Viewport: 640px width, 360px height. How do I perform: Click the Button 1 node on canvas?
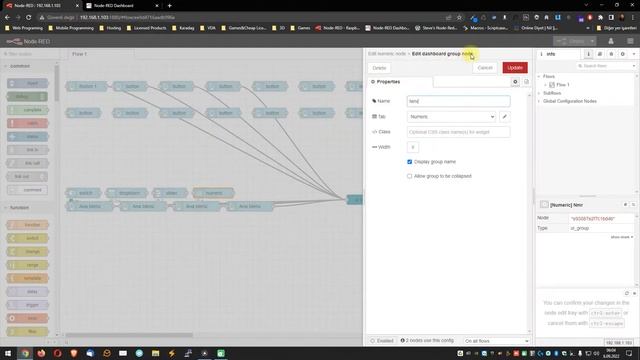[87, 87]
